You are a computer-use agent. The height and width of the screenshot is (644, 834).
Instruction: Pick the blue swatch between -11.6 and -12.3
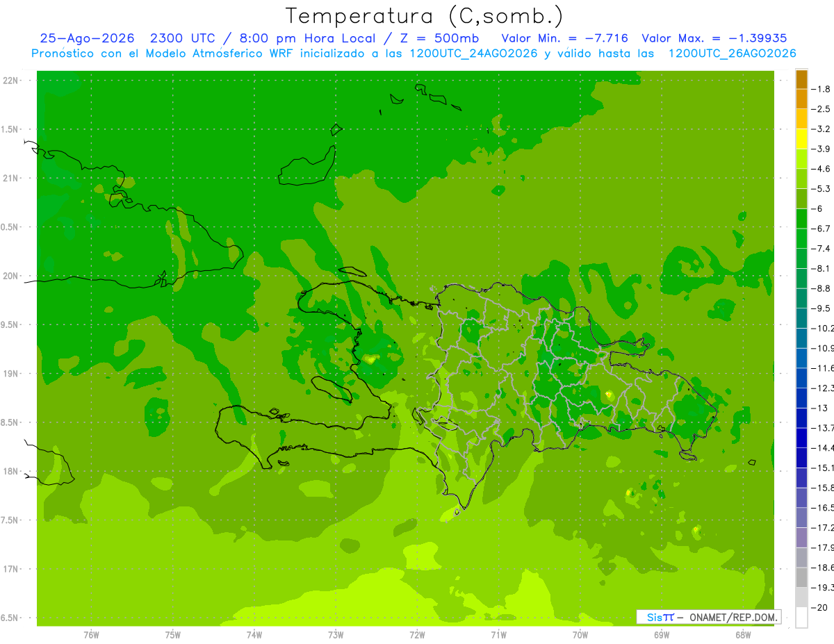(x=801, y=378)
